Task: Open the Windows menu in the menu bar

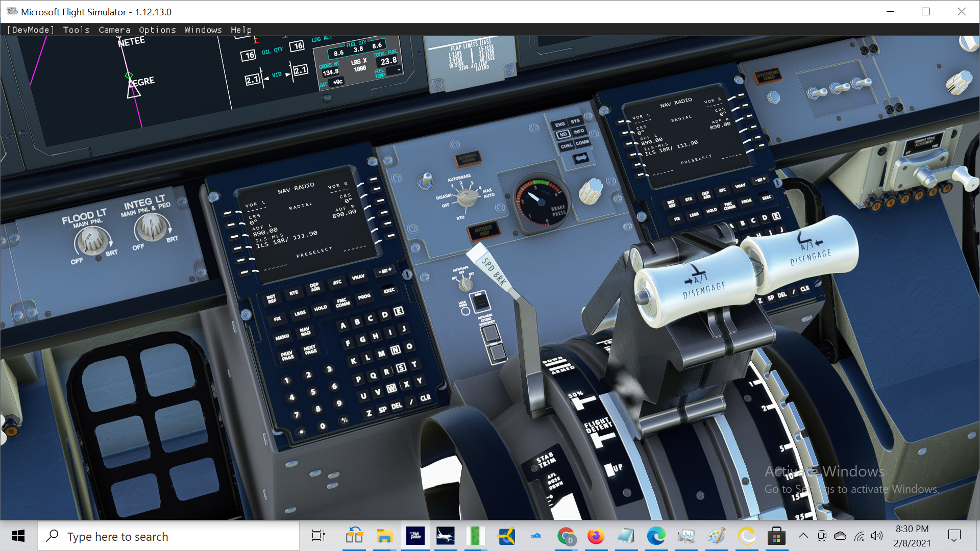Action: (203, 30)
